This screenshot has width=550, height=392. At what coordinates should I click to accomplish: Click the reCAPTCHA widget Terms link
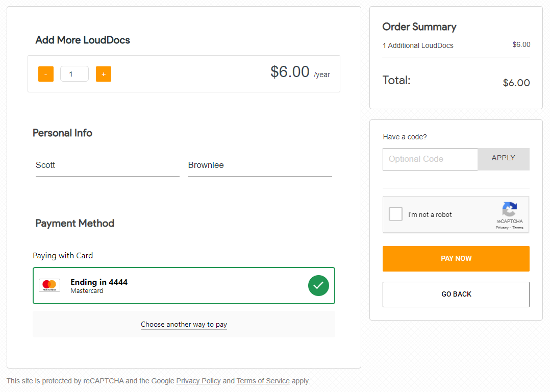(x=518, y=228)
